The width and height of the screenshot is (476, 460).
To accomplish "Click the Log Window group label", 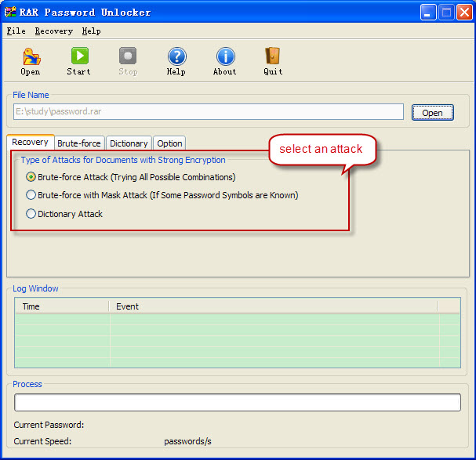I will (x=35, y=288).
